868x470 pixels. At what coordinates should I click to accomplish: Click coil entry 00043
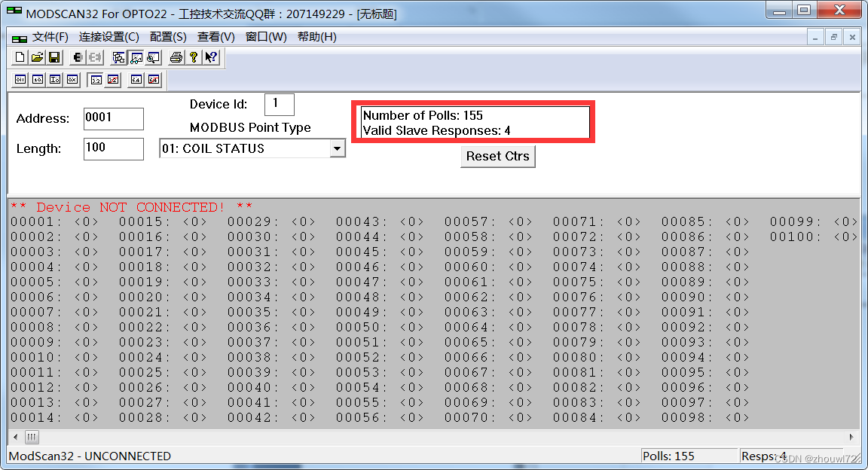[380, 222]
